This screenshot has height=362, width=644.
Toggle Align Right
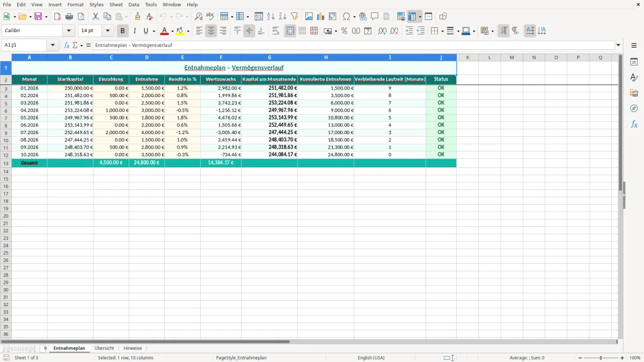223,31
